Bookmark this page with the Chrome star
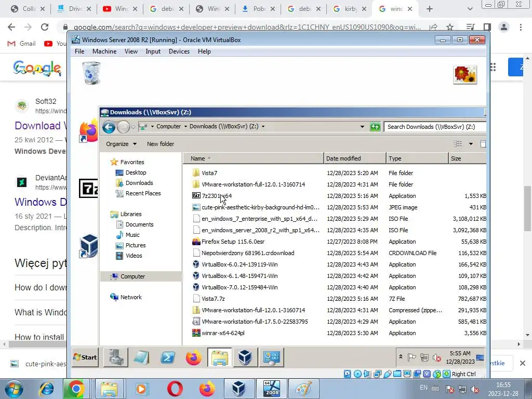This screenshot has height=399, width=532. coord(450,27)
